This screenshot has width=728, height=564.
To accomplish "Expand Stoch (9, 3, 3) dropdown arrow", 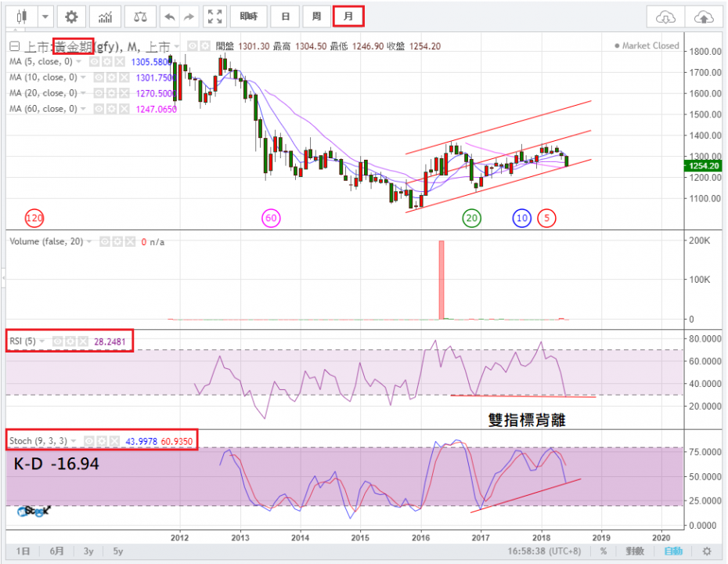I will [x=74, y=441].
